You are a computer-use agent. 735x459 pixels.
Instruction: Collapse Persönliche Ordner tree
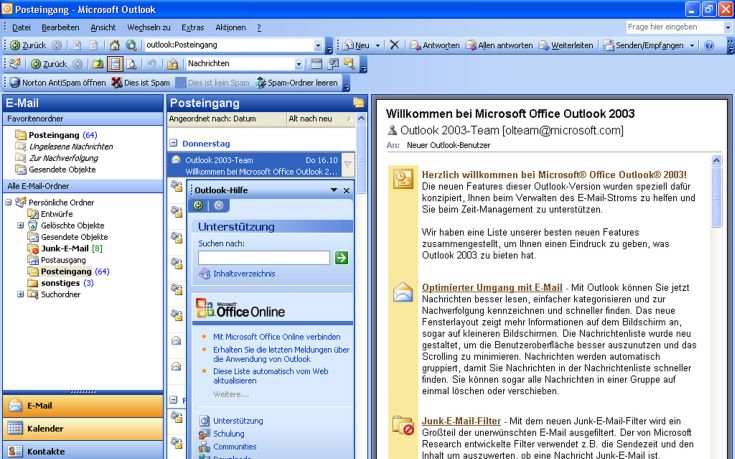pos(8,203)
